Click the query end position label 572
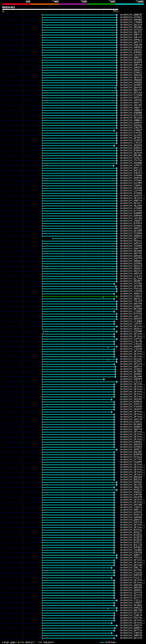 click(115, 11)
